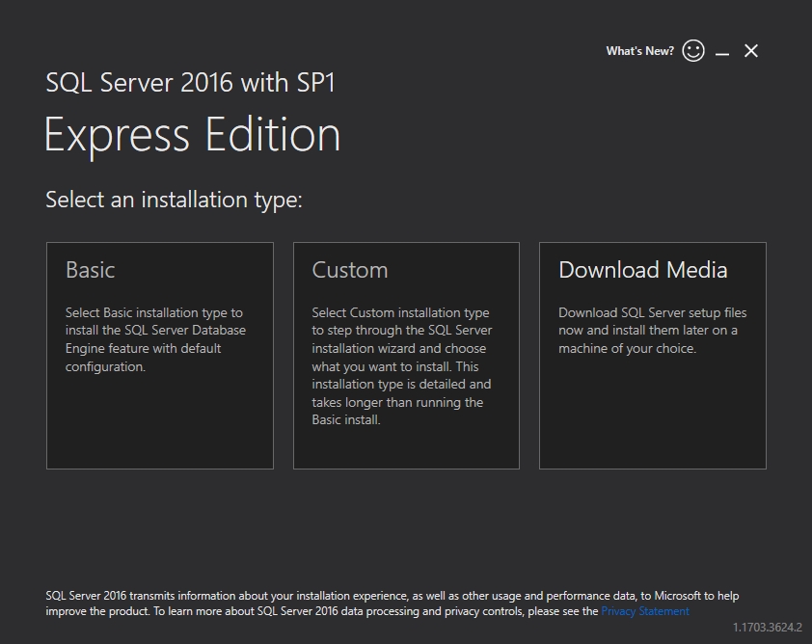Open the What's New? link
This screenshot has width=812, height=644.
(x=639, y=51)
